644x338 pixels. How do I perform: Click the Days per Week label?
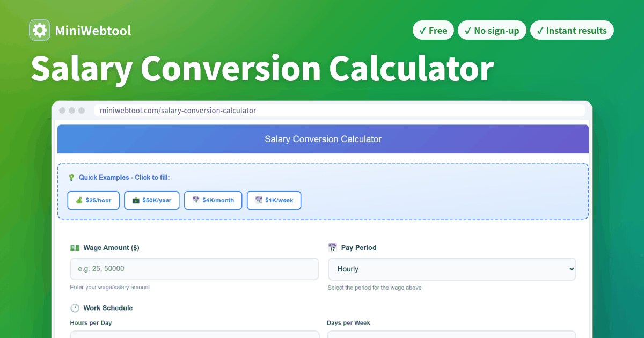[x=348, y=323]
